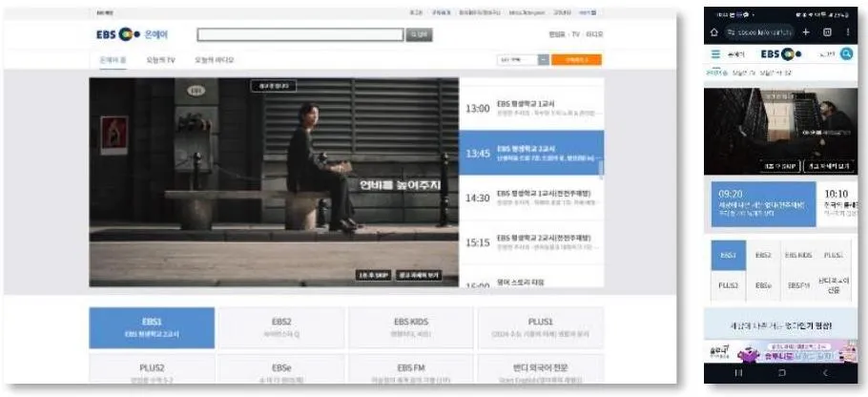Open the hamburger menu on mobile EBS page
The image size is (868, 397).
pyautogui.click(x=715, y=53)
